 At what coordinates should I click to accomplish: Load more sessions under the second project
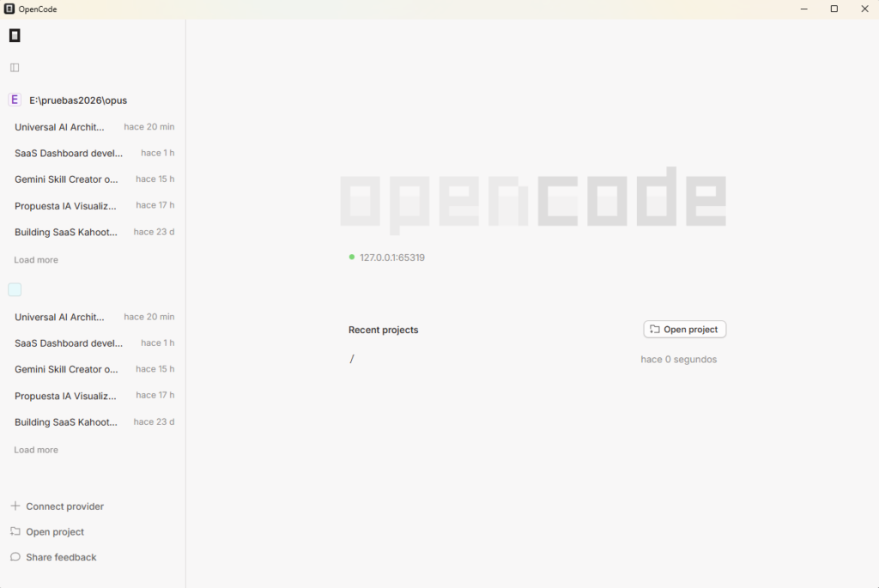(36, 450)
